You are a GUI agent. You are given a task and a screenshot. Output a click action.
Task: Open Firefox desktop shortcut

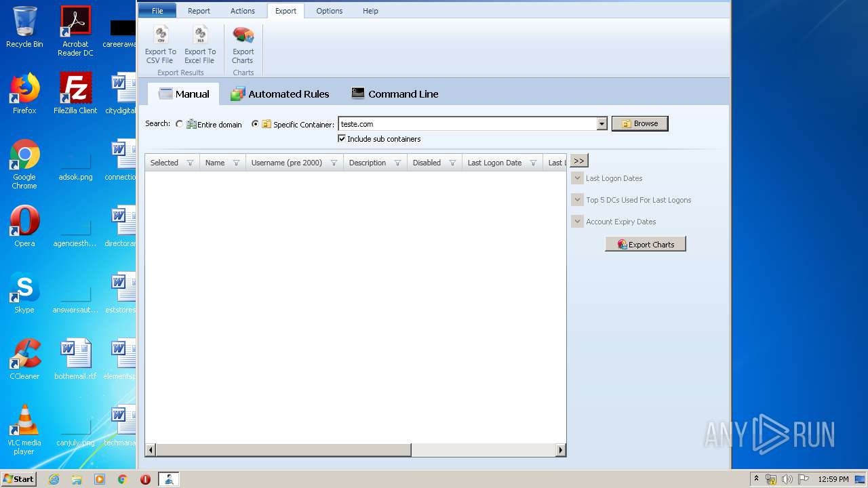point(24,94)
